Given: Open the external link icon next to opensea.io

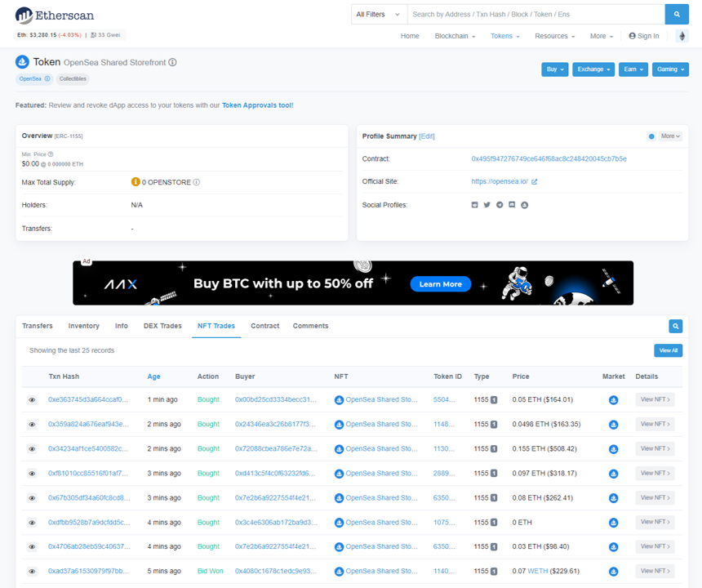Looking at the screenshot, I should pos(534,181).
